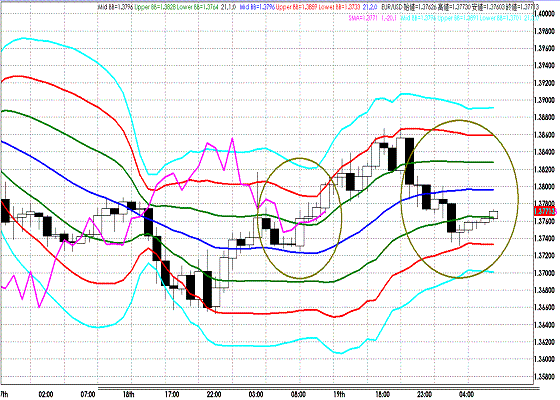Click the red current price tag 1.37713
560x400 pixels.
pos(545,211)
